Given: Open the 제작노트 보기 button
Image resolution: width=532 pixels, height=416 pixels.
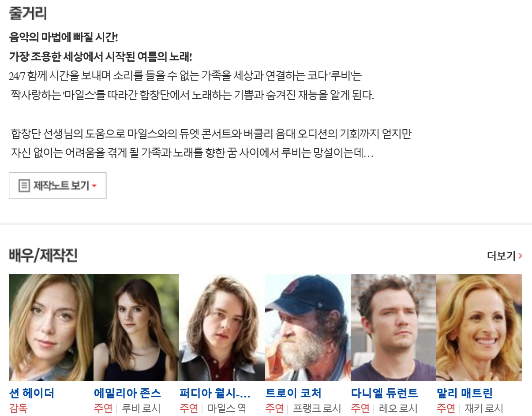Looking at the screenshot, I should (x=57, y=186).
